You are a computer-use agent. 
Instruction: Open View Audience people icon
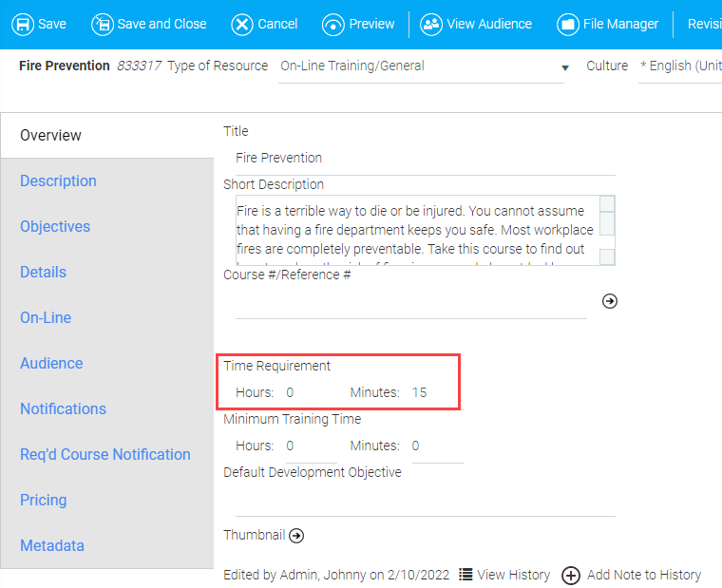point(431,24)
